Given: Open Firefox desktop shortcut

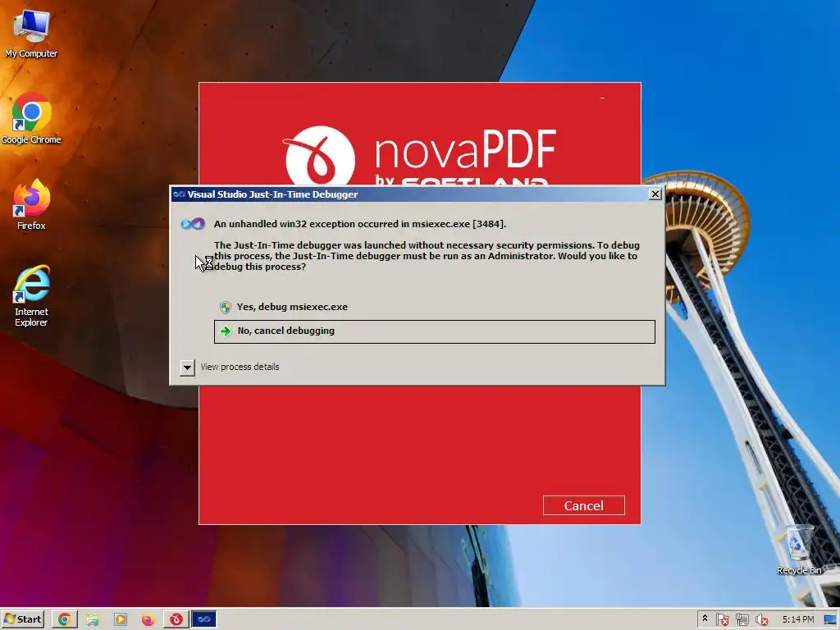Looking at the screenshot, I should pos(31,204).
